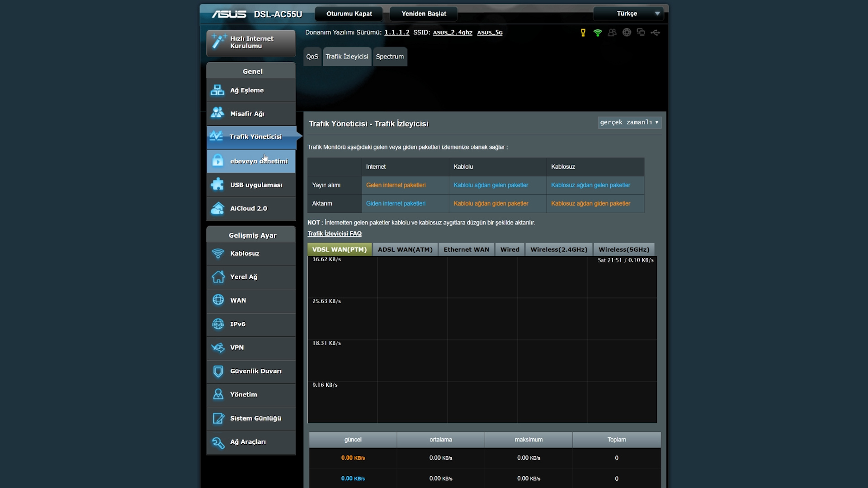Viewport: 868px width, 488px height.
Task: Click the ebeveyn denetimi lock icon
Action: [x=217, y=160]
